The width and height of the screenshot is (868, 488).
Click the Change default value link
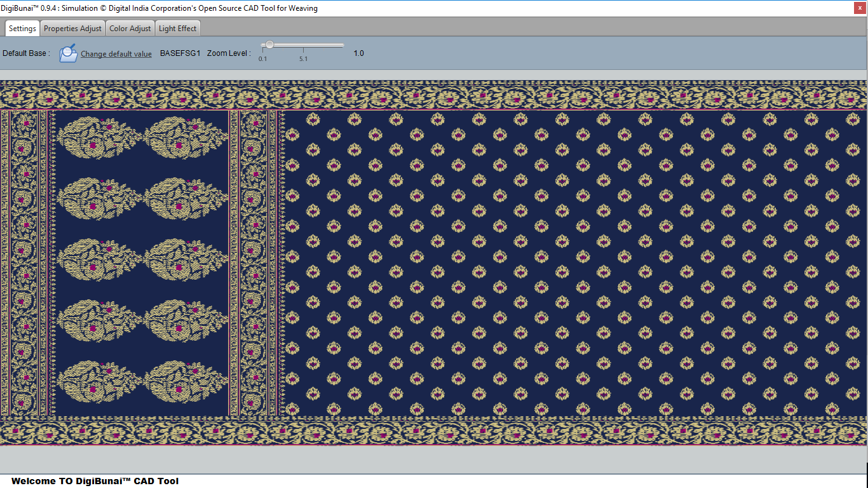pos(116,54)
